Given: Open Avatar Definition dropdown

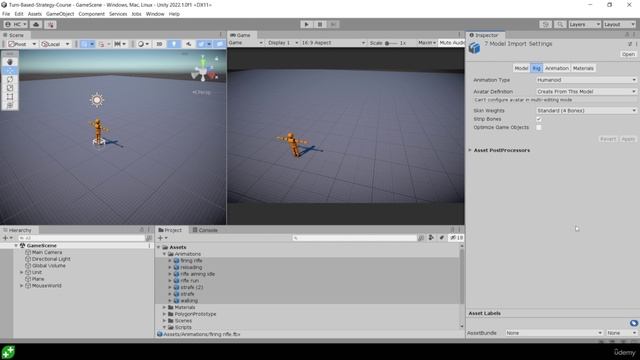Looking at the screenshot, I should tap(586, 91).
